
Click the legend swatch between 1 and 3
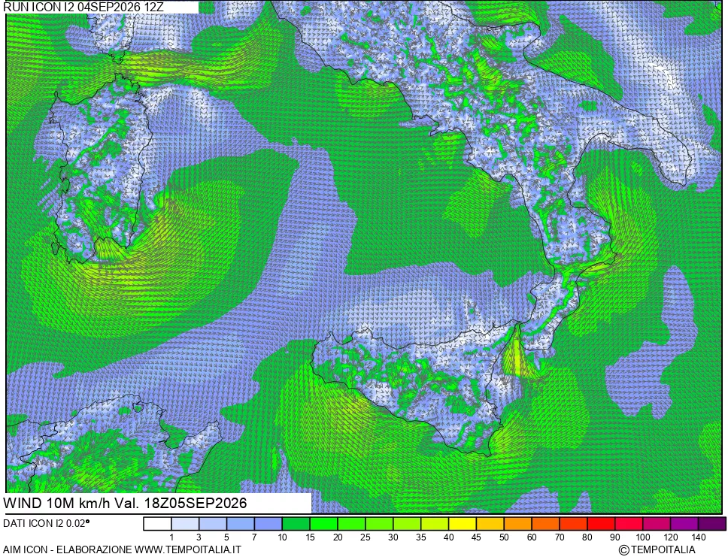[x=185, y=524]
